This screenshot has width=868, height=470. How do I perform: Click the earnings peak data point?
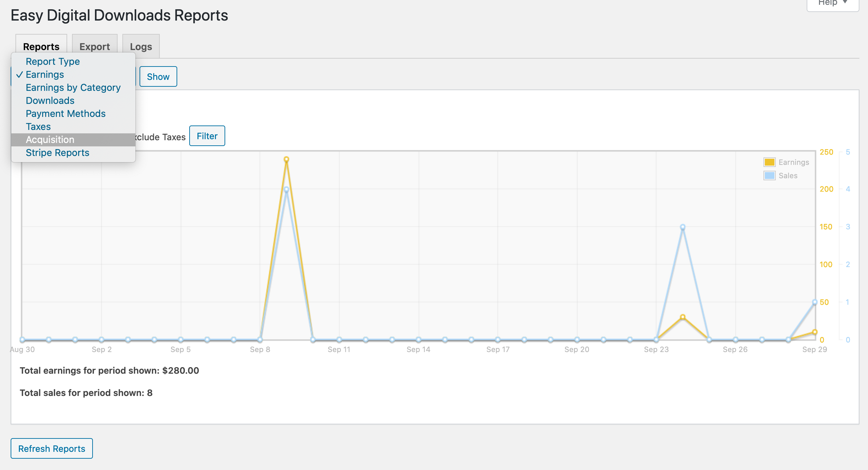tap(286, 159)
